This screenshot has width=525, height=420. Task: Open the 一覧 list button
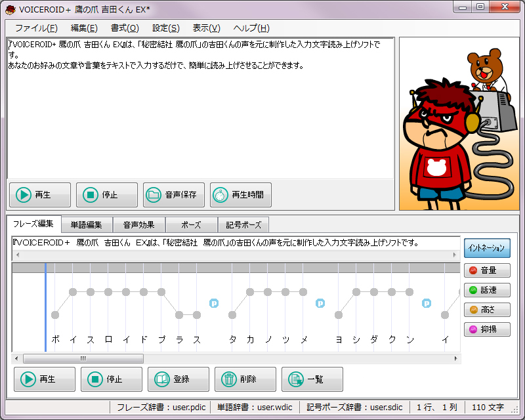click(x=312, y=379)
